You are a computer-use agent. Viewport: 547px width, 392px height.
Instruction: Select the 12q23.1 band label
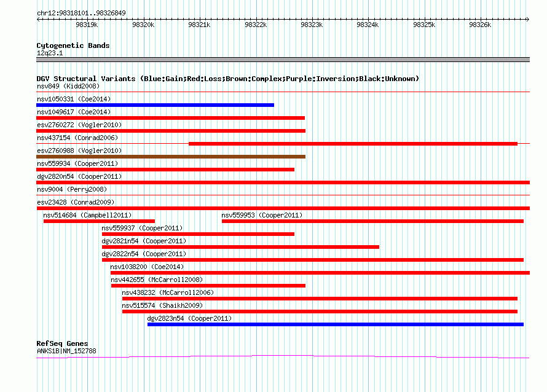(50, 53)
